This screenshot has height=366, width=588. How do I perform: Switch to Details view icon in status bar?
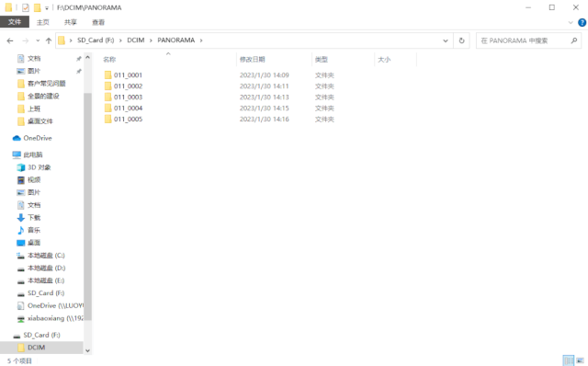(569, 360)
